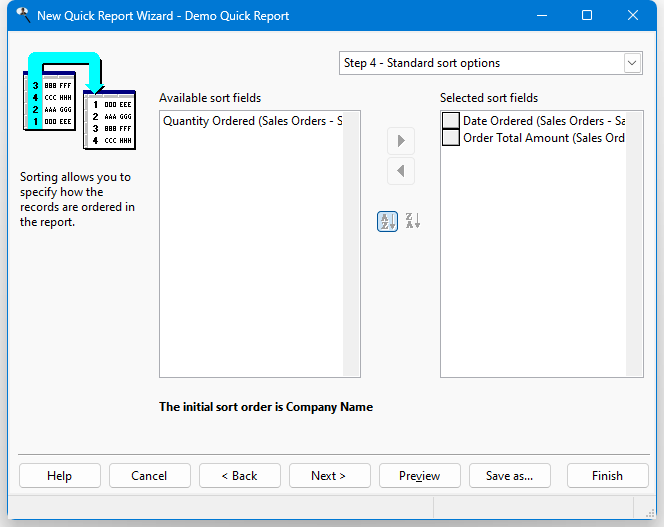Select Date Ordered in selected sort fields
664x527 pixels.
pos(544,121)
